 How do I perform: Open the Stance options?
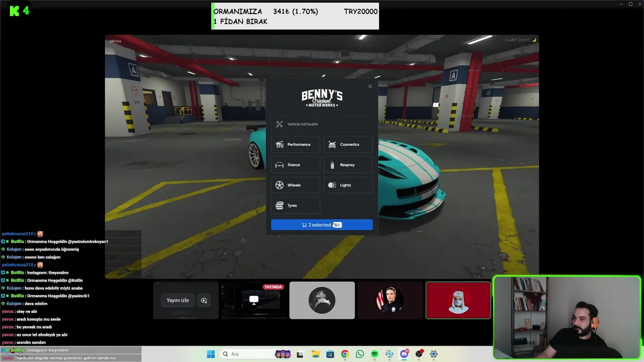pos(296,165)
